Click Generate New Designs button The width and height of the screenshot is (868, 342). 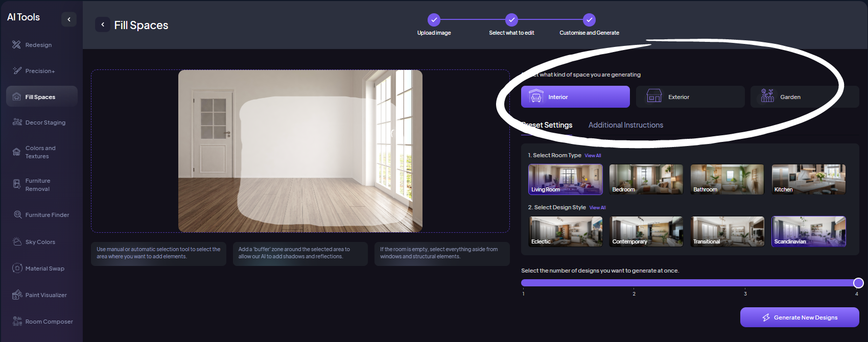click(799, 317)
